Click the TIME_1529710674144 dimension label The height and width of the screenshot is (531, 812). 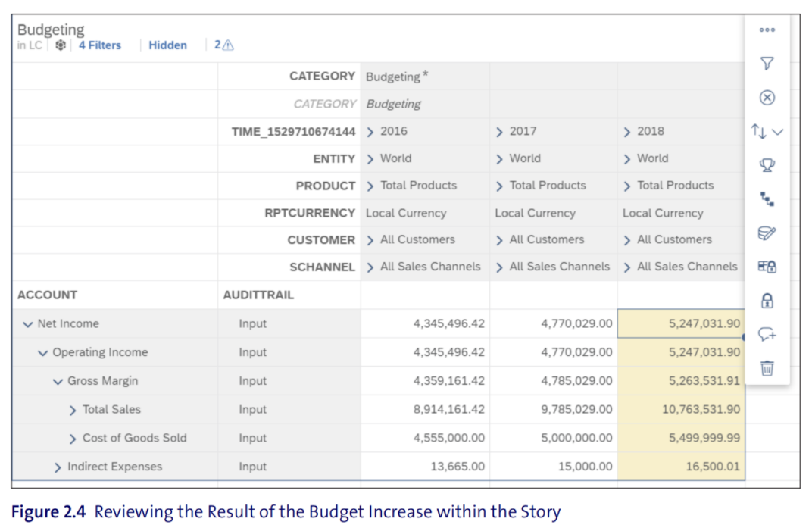coord(293,132)
